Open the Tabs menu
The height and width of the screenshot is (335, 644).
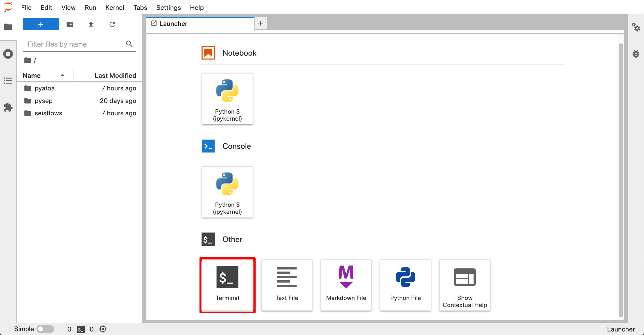140,8
